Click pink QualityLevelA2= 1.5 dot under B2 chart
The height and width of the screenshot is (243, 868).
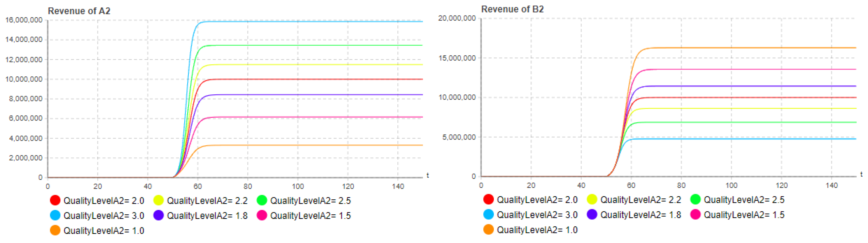coord(695,214)
